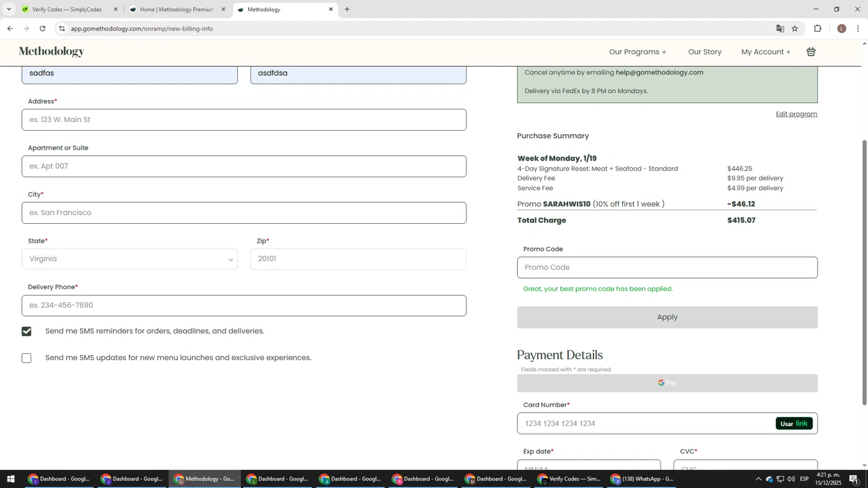This screenshot has height=488, width=868.
Task: Click the ESP language indicator
Action: pyautogui.click(x=805, y=479)
